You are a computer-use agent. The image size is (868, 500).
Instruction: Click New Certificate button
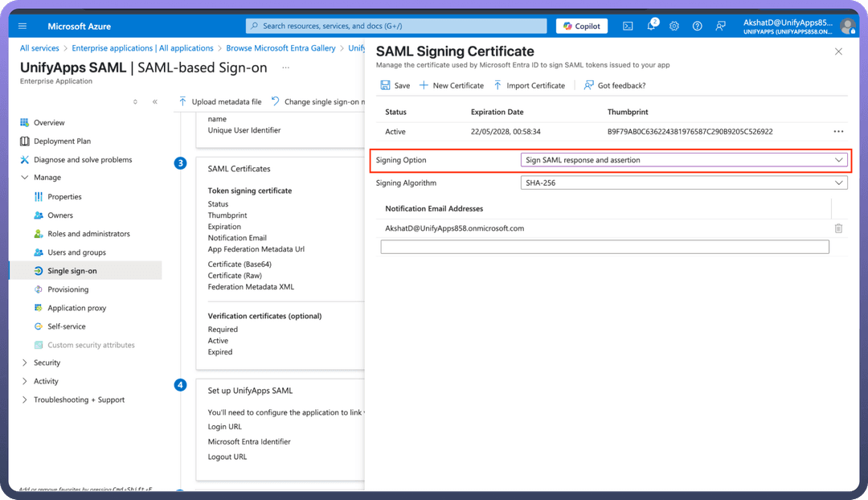pos(452,85)
